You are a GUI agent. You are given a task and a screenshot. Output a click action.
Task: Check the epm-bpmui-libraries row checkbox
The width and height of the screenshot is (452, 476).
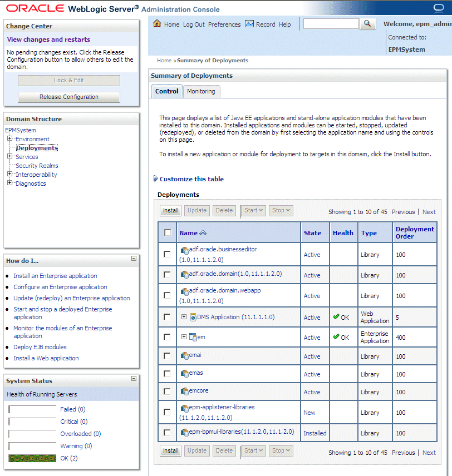tap(167, 433)
